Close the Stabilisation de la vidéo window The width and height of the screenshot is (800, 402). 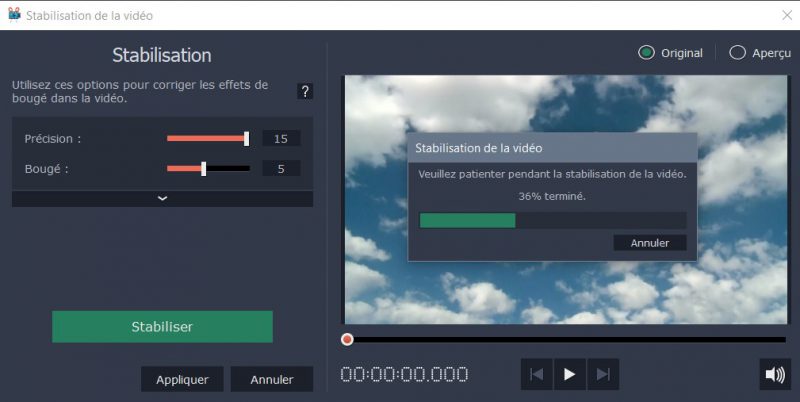[787, 15]
